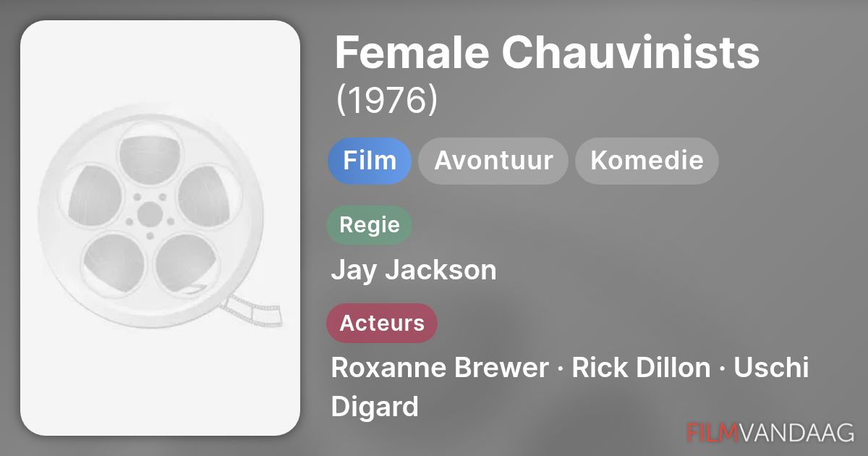The image size is (868, 456).
Task: Click the (1976) release year
Action: point(386,101)
